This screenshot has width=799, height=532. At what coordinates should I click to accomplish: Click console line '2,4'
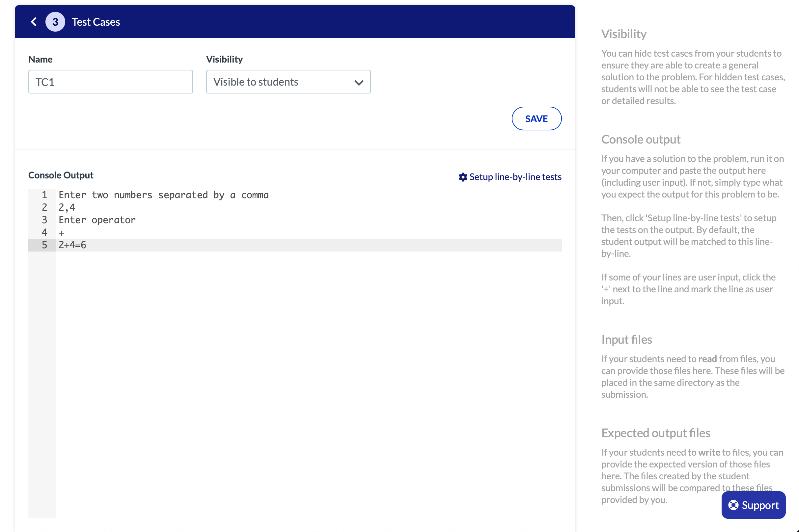67,207
